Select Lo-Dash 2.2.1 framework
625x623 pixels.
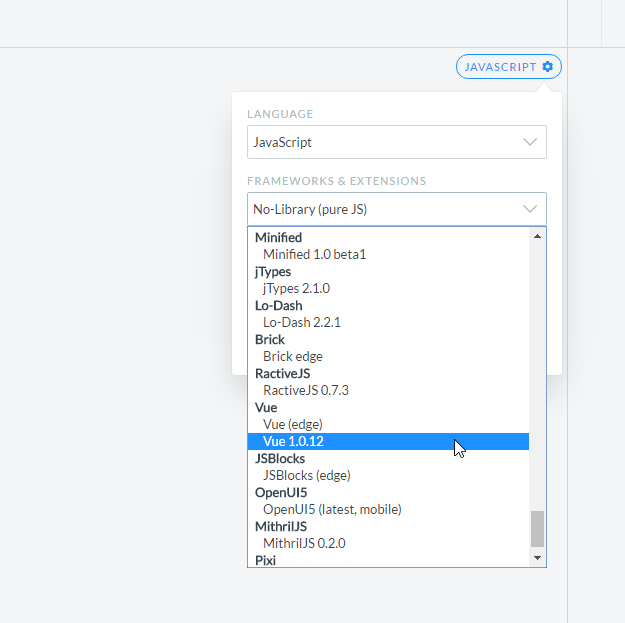(x=388, y=322)
